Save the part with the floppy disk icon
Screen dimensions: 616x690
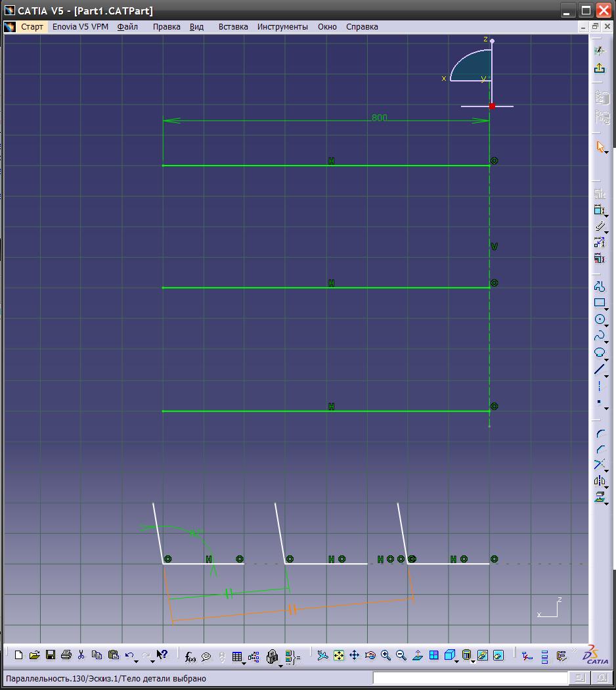51,655
